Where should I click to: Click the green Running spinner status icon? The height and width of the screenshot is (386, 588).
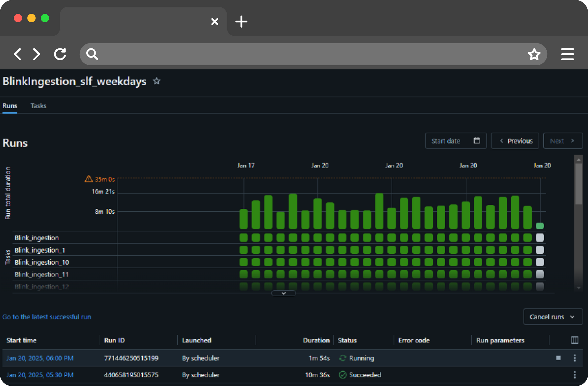coord(343,358)
